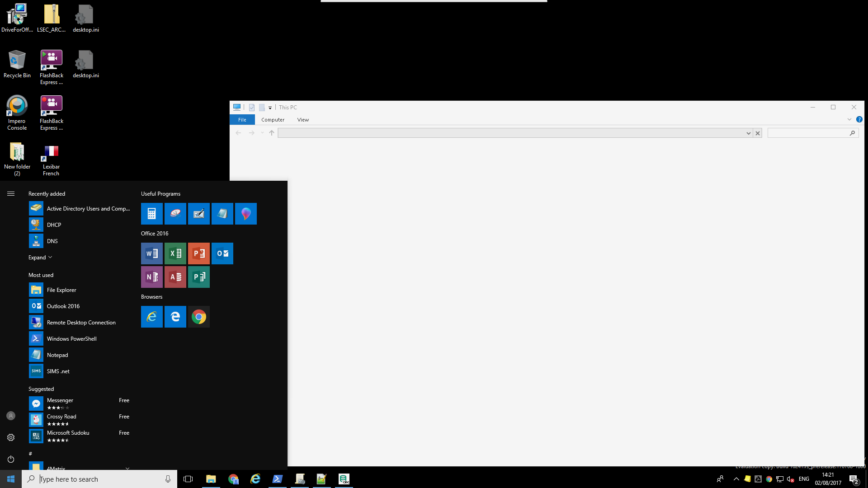Open the Computer ribbon tab
The image size is (868, 488).
[273, 119]
